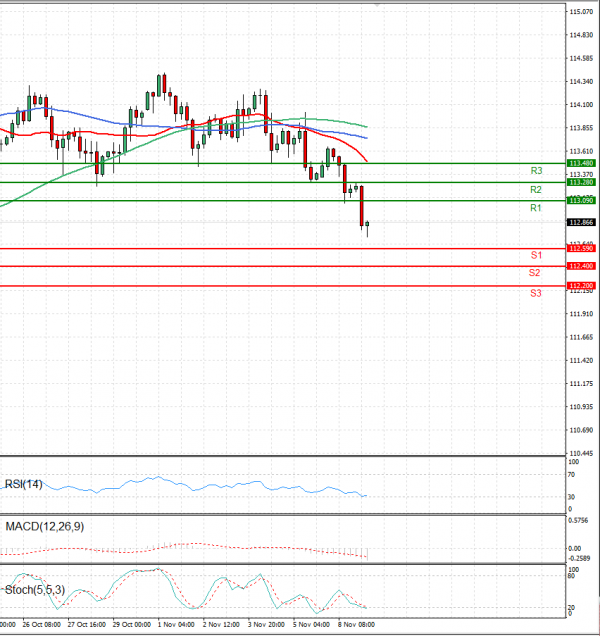Click the S1 support label

point(536,255)
